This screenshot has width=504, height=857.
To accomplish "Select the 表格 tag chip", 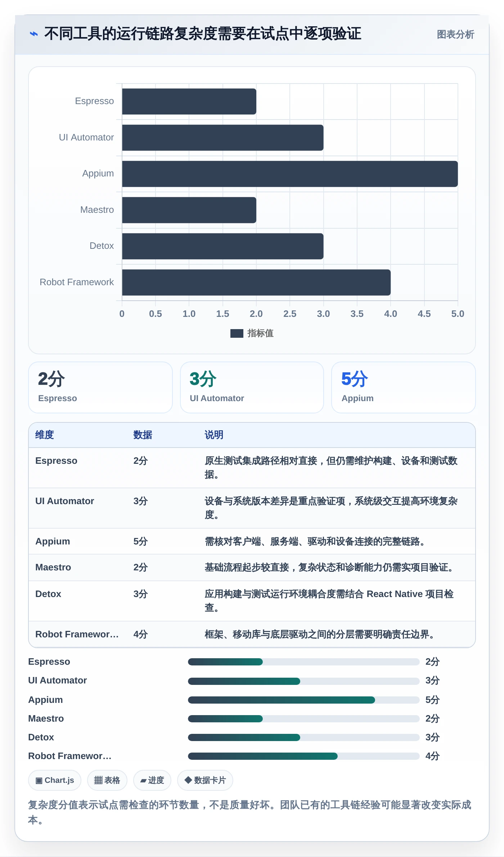I will tap(107, 780).
